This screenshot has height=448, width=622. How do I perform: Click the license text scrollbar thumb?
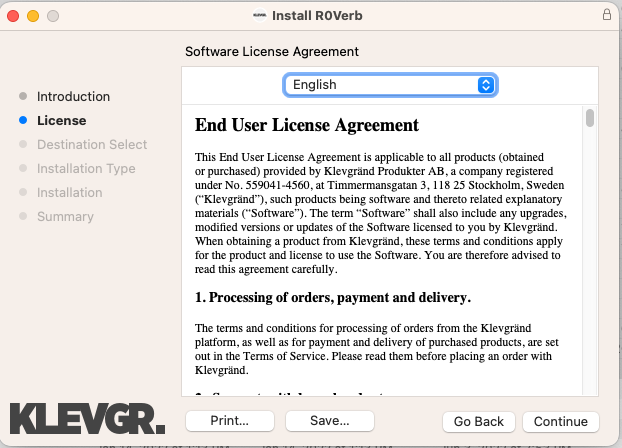pos(590,118)
